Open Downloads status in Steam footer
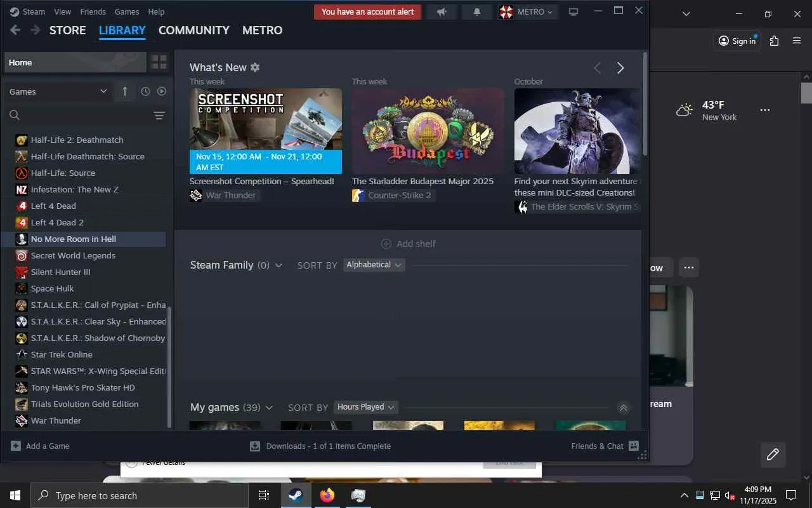 [320, 446]
